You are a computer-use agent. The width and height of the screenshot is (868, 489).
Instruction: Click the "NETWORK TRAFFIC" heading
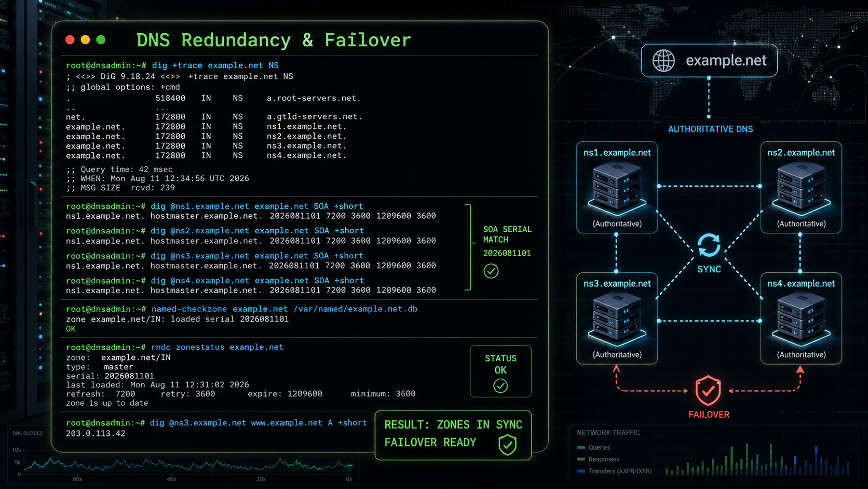[608, 433]
